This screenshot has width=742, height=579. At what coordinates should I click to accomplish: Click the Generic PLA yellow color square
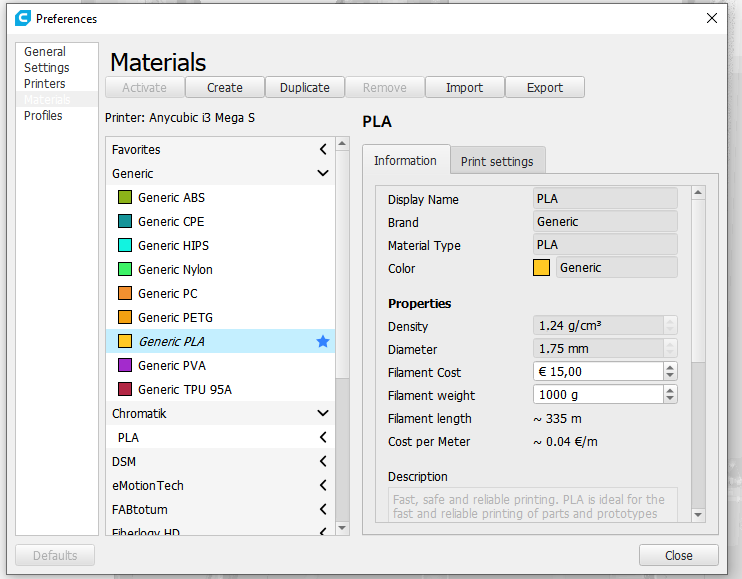[125, 341]
